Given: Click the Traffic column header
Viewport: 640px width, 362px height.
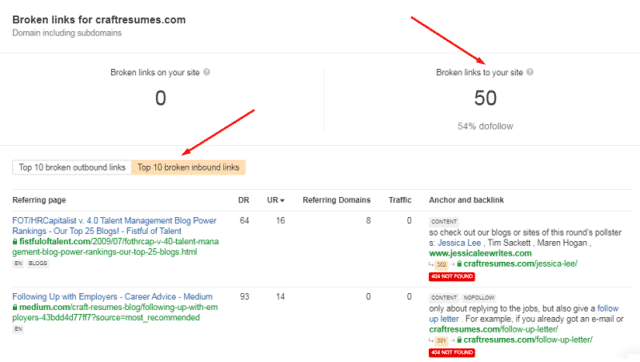Looking at the screenshot, I should (x=400, y=200).
